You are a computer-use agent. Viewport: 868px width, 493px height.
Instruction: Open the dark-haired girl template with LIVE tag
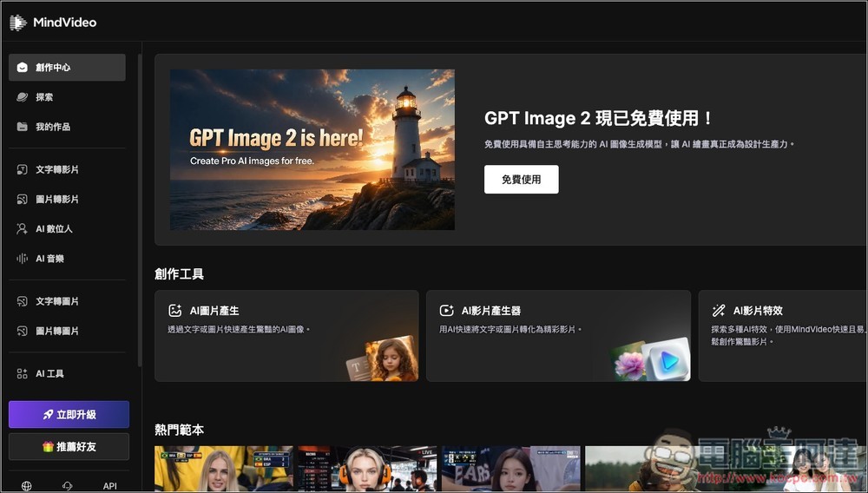click(511, 469)
